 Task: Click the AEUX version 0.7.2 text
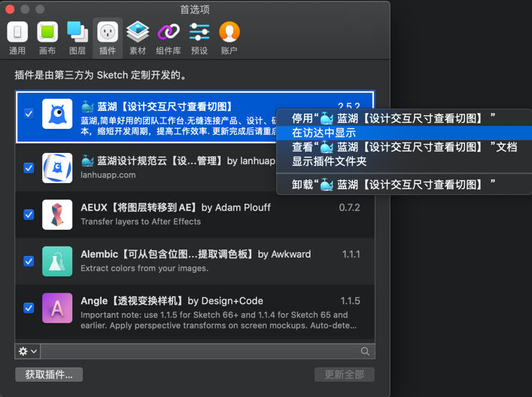pos(349,207)
